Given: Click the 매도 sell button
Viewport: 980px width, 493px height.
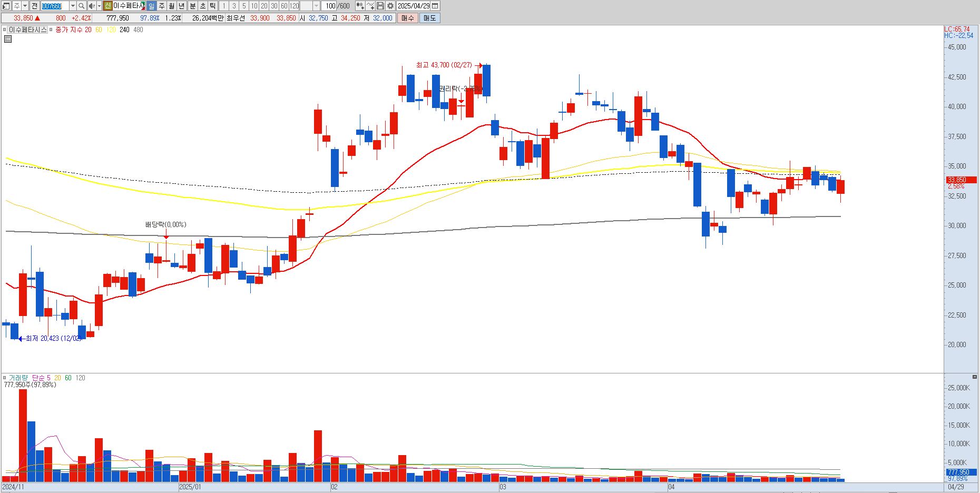Looking at the screenshot, I should [x=429, y=18].
